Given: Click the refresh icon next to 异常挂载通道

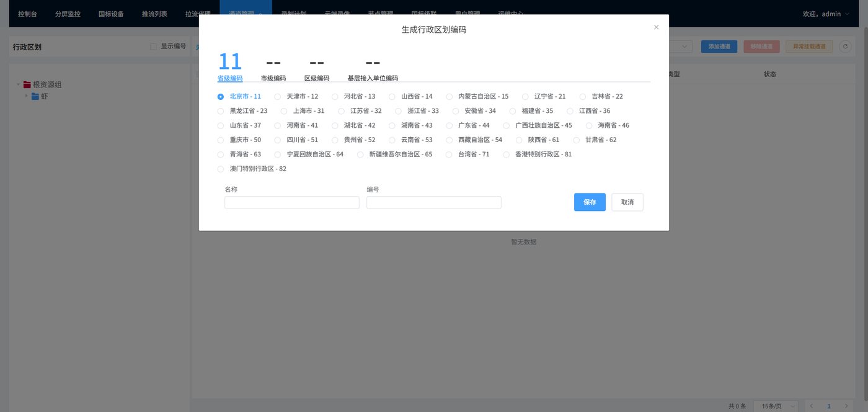Looking at the screenshot, I should point(844,47).
